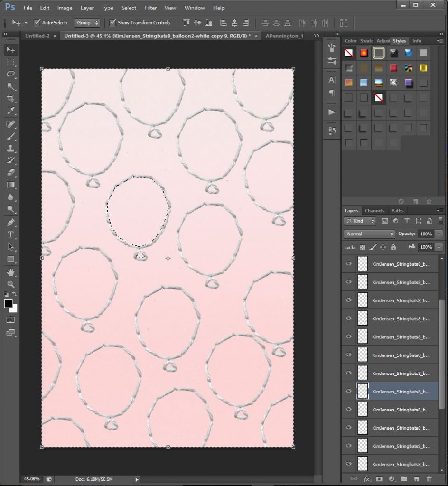Viewport: 448px width, 486px height.
Task: Select the Hand tool
Action: [10, 272]
